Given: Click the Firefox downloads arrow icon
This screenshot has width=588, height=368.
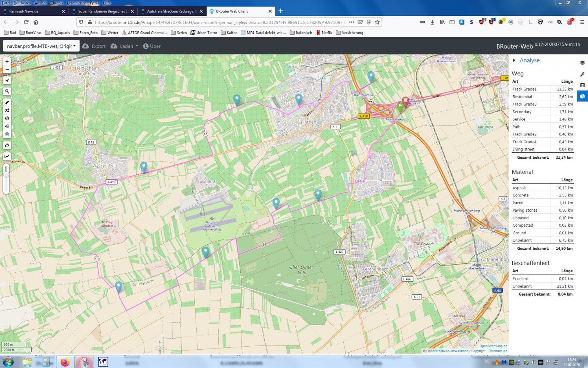Looking at the screenshot, I should 433,22.
